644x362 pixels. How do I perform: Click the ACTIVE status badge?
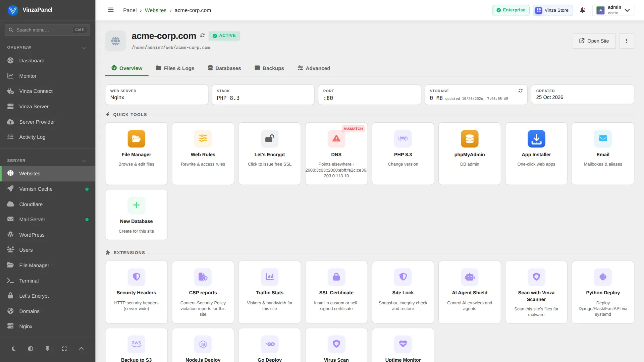tap(224, 36)
